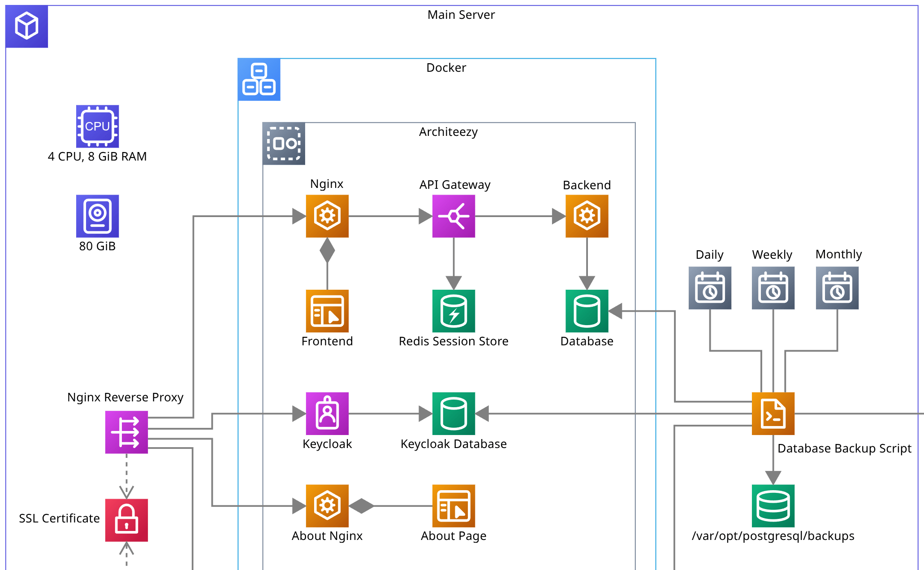This screenshot has width=924, height=570.
Task: Click the About Page browser icon
Action: point(453,506)
